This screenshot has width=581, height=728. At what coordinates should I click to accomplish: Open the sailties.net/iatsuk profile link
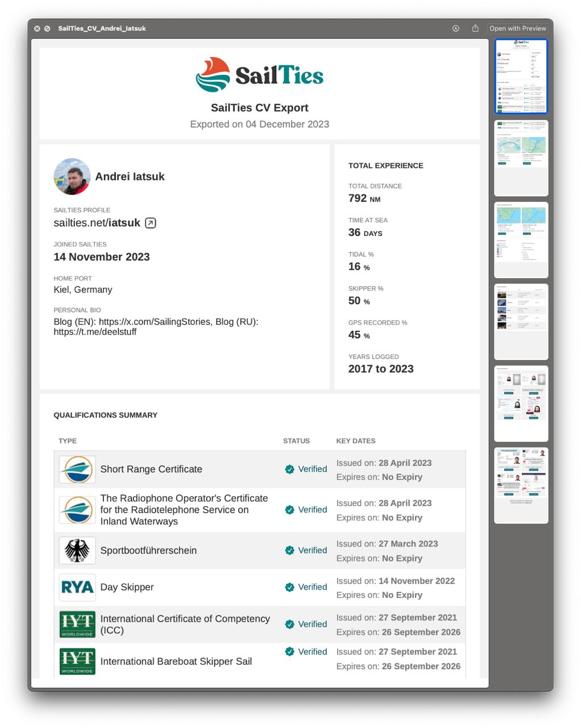(x=97, y=223)
